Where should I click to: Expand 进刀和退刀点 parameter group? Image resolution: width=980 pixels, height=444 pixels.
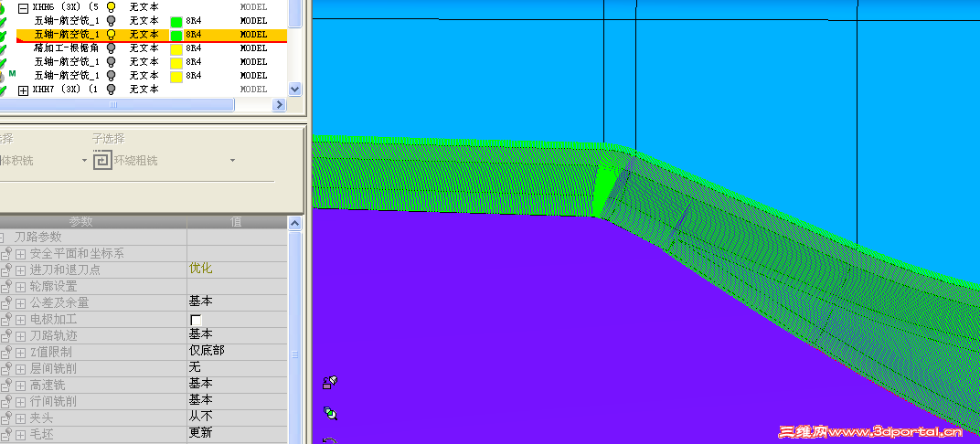tap(21, 270)
